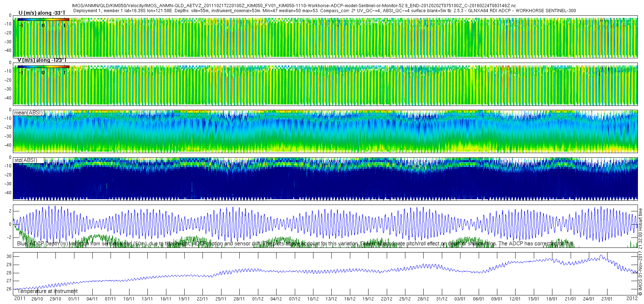The image size is (644, 304).
Task: Click the '29' tick on temperature axis
Action: click(9, 265)
